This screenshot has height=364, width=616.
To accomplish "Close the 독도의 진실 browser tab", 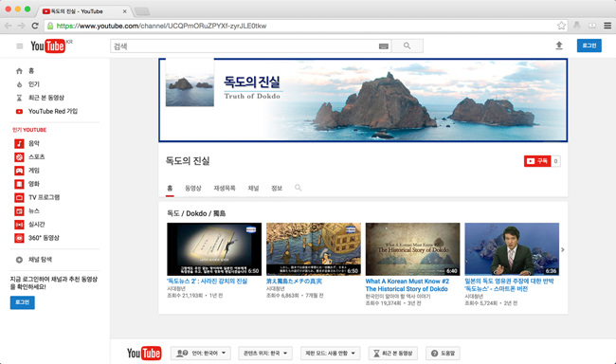I will 124,11.
